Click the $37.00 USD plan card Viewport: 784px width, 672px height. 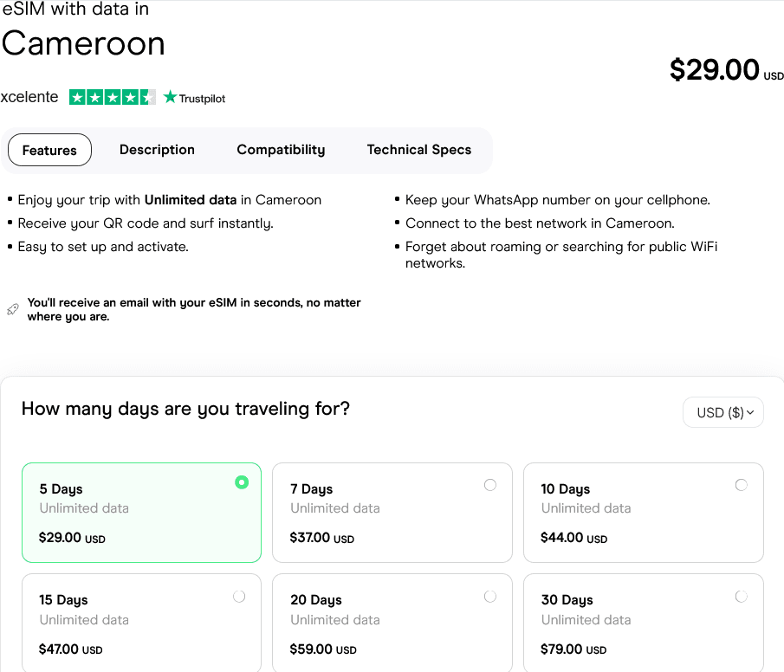click(392, 513)
